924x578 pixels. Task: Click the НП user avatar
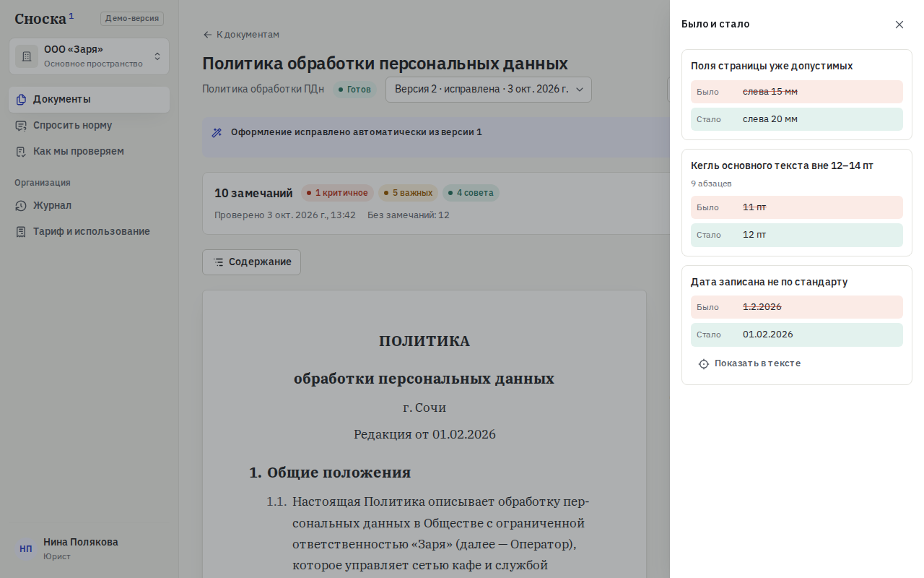[x=26, y=548]
